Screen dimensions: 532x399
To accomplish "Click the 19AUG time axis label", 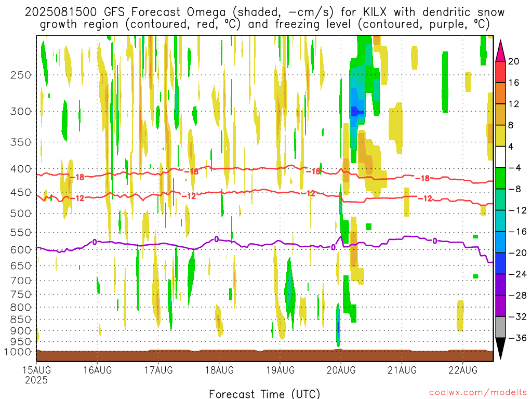I will pyautogui.click(x=280, y=370).
